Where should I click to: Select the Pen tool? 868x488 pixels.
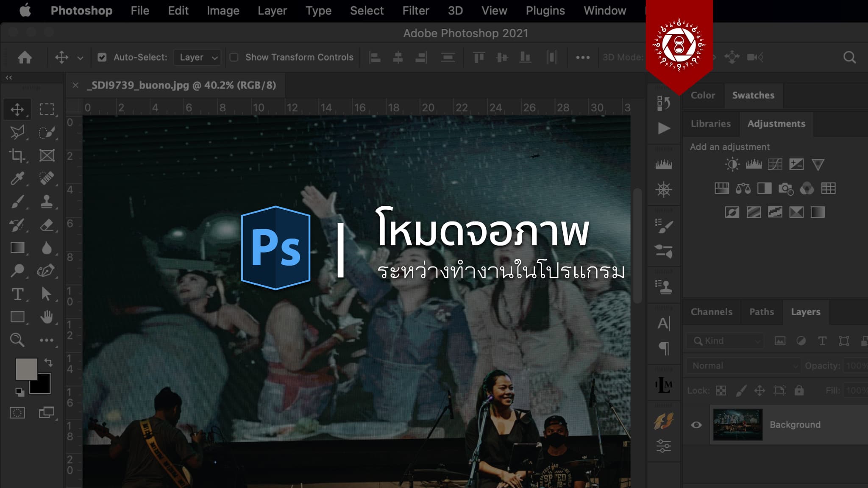[x=46, y=271]
